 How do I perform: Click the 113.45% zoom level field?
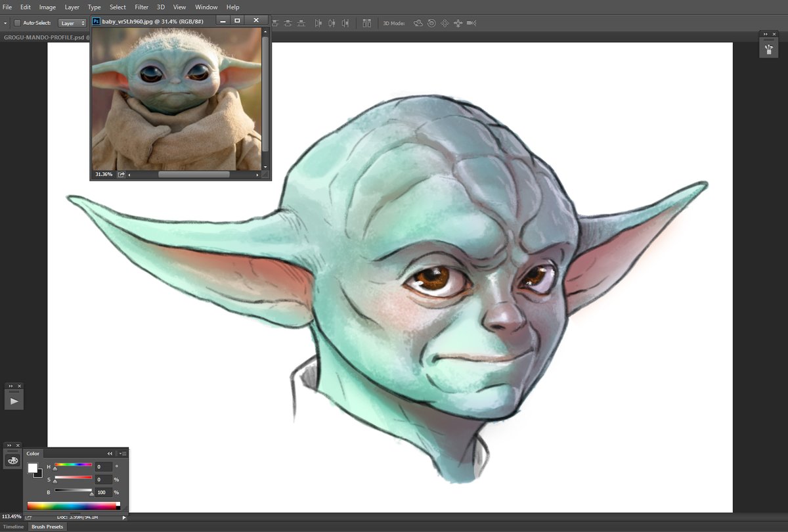11,517
